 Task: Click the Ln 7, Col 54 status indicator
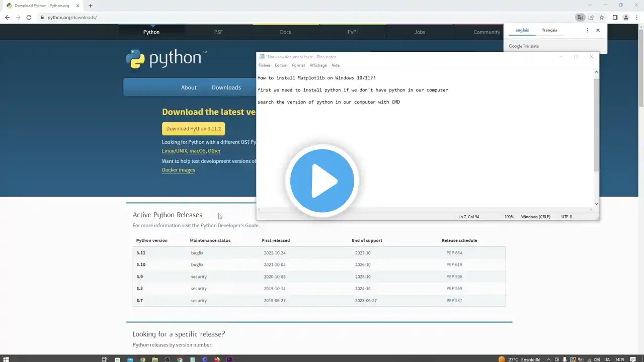[468, 217]
